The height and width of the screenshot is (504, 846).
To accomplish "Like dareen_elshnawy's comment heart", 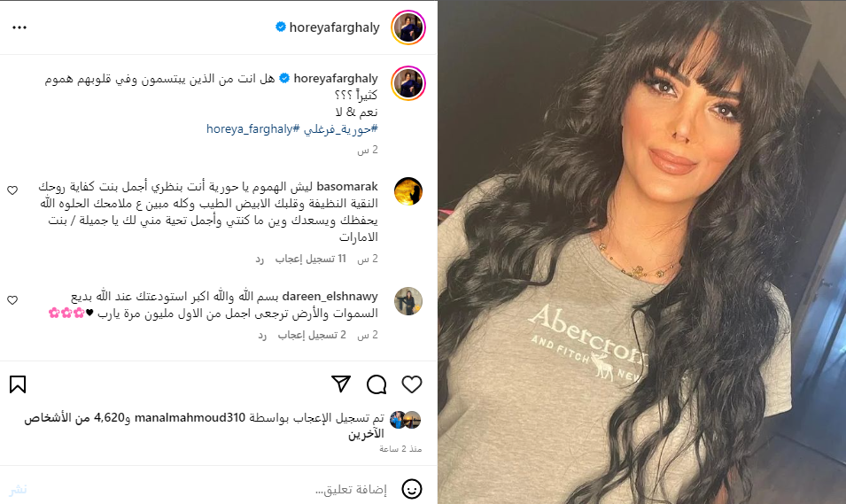I will pos(12,300).
